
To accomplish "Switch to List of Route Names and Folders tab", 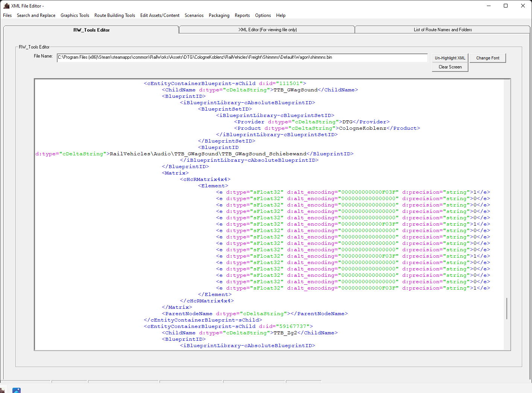I will pos(442,30).
